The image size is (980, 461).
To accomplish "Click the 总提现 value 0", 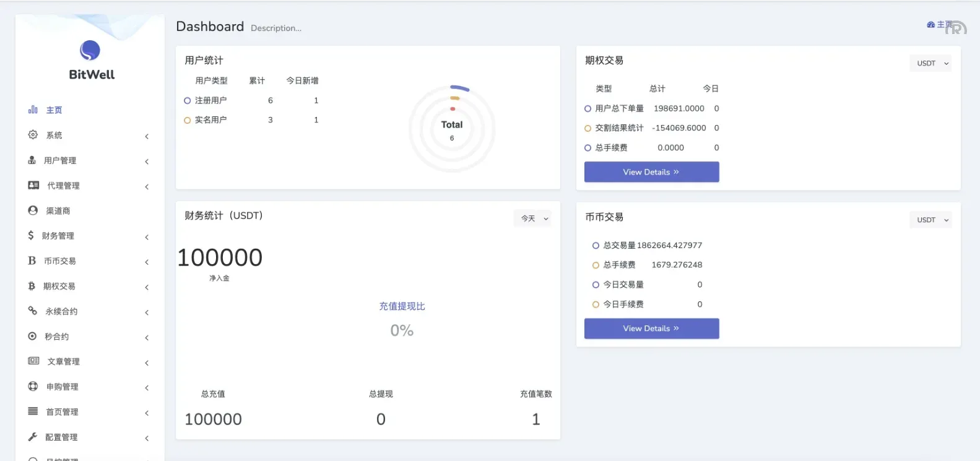I will (x=381, y=419).
